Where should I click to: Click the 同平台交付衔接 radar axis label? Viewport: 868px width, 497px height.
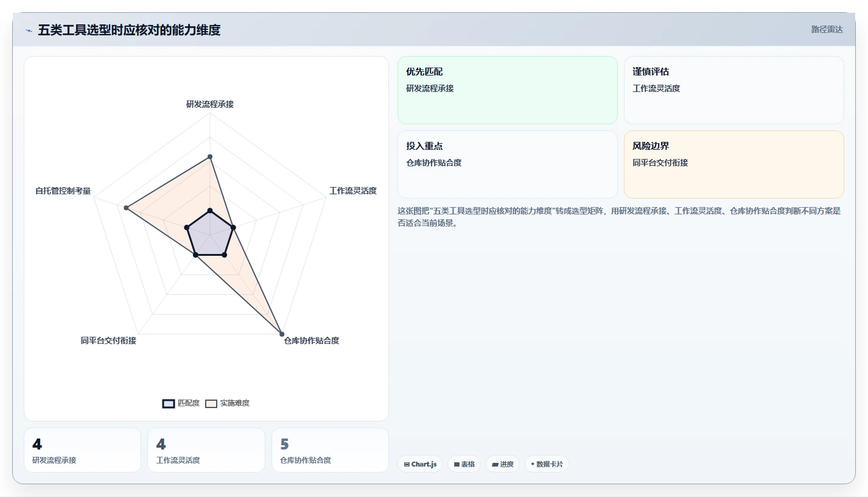(108, 340)
